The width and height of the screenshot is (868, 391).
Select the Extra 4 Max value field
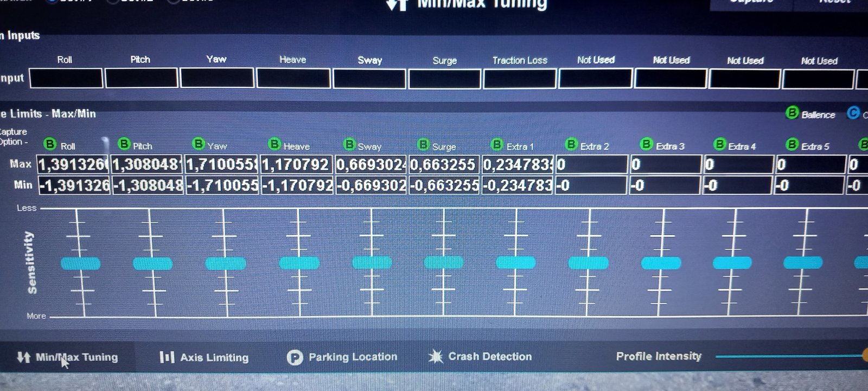point(738,165)
